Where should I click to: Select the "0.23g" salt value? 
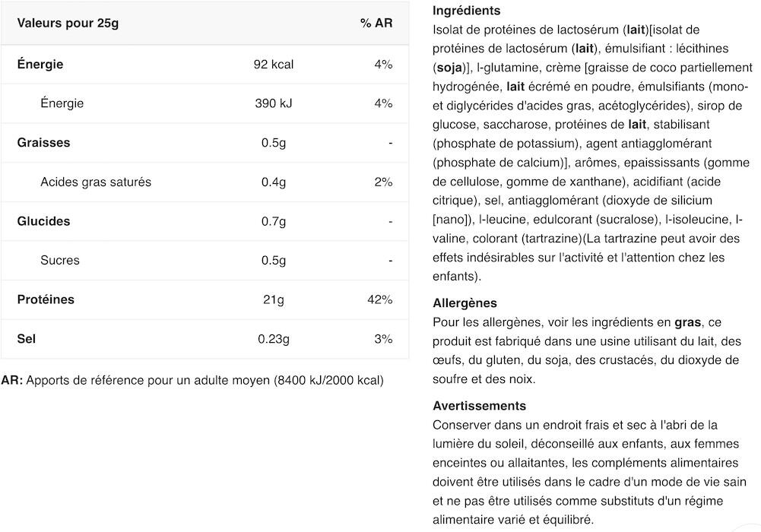(x=274, y=338)
